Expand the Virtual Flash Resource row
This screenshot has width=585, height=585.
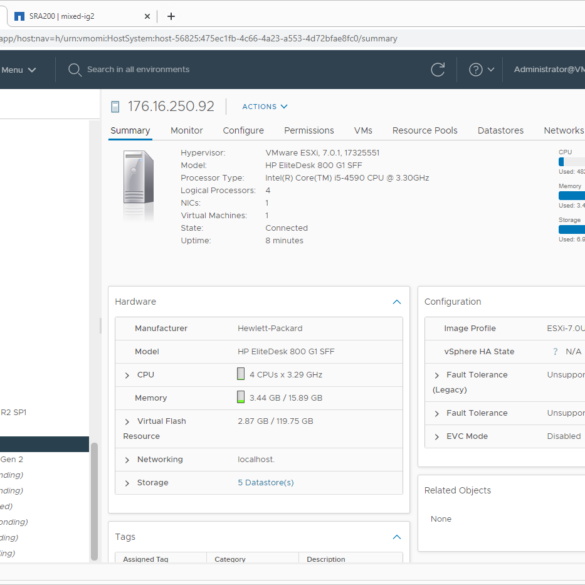[x=127, y=422]
